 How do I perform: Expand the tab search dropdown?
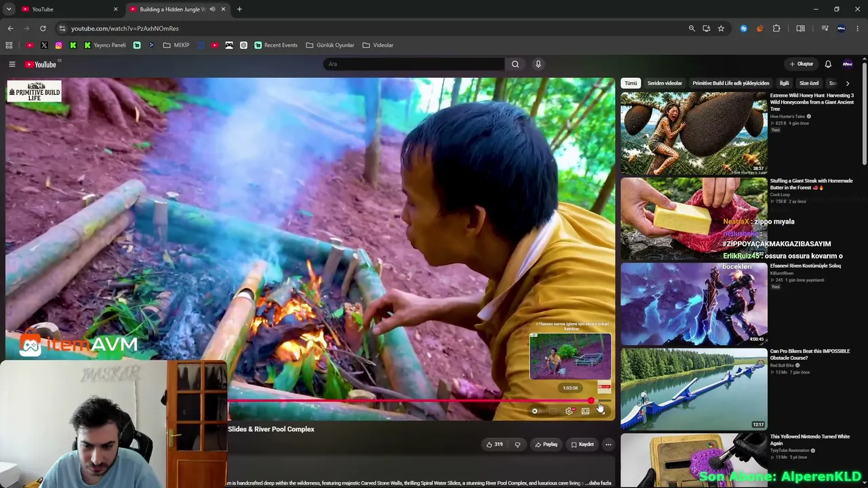coord(9,9)
